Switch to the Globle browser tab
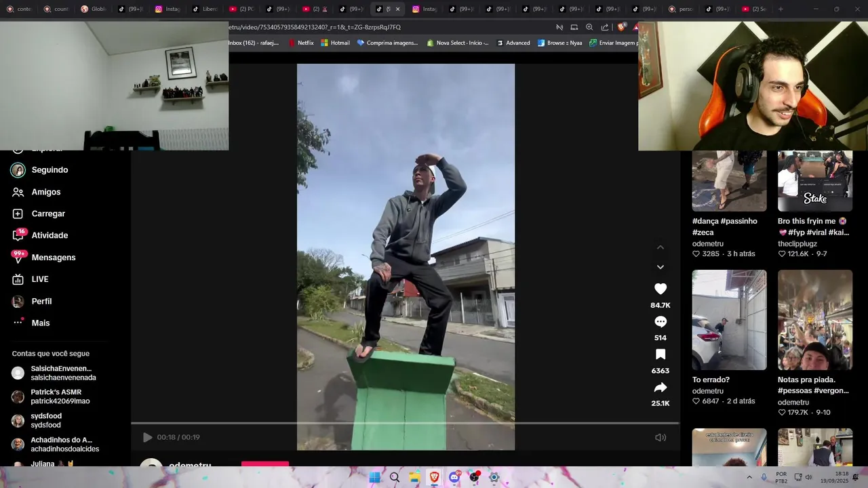The image size is (868, 488). coord(92,9)
